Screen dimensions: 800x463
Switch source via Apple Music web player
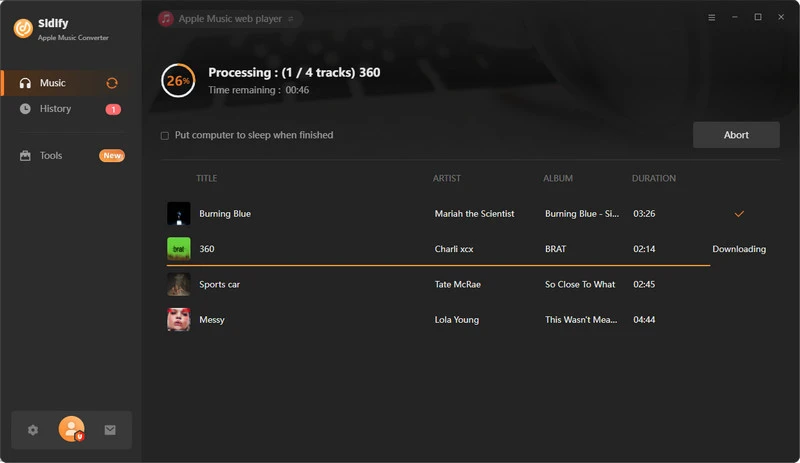(230, 19)
